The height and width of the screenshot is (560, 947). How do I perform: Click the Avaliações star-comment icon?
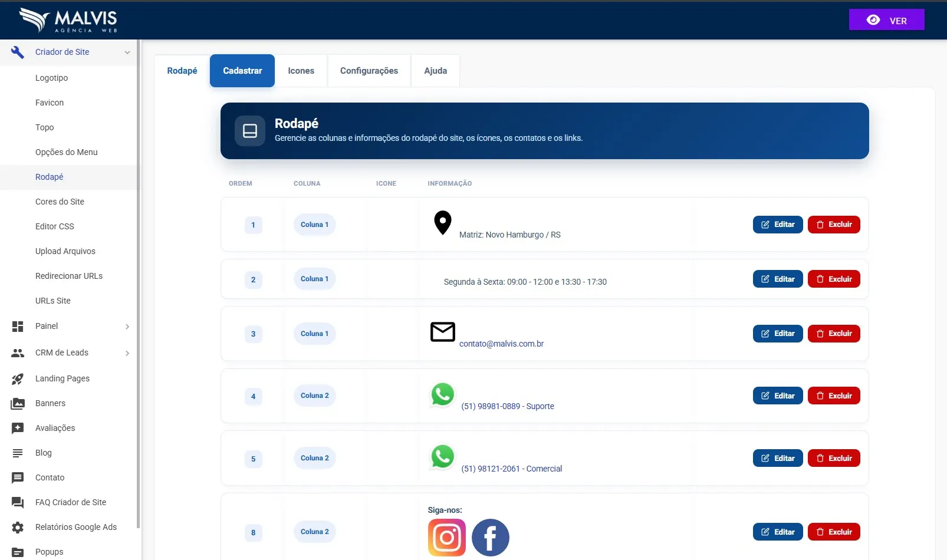click(18, 428)
